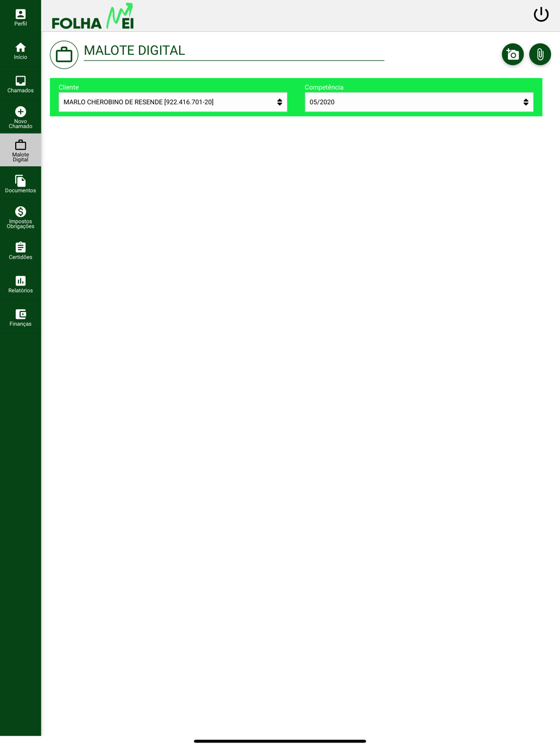The height and width of the screenshot is (747, 560).
Task: Click the briefcase icon beside Malote Digital title
Action: [64, 55]
